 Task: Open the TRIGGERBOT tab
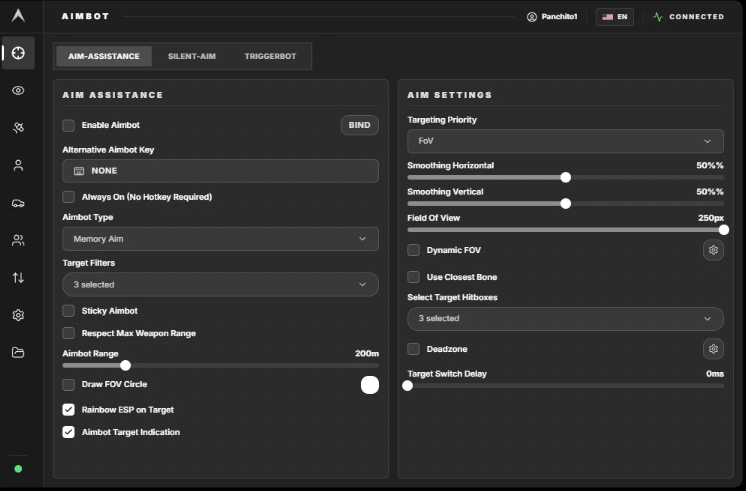click(x=270, y=56)
